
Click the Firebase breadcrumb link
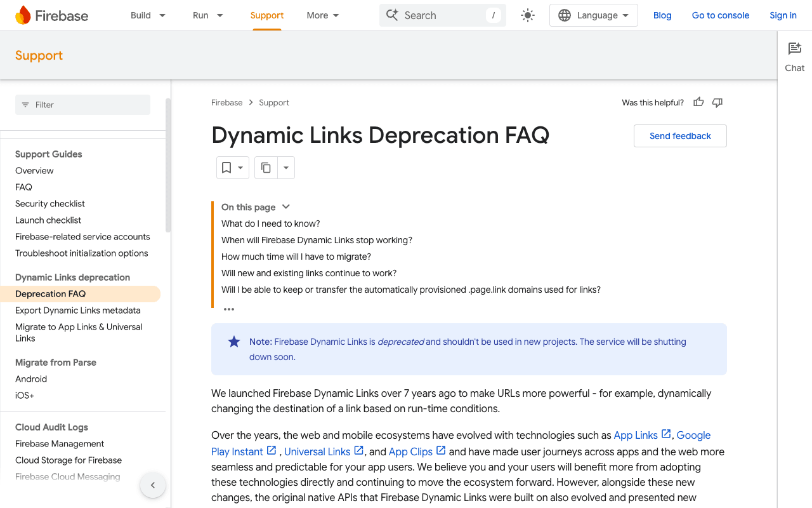227,102
